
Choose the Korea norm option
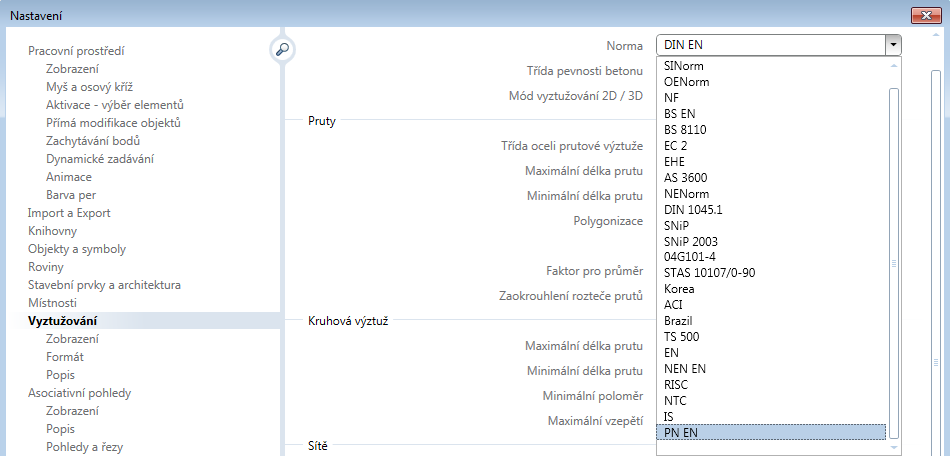coord(678,289)
